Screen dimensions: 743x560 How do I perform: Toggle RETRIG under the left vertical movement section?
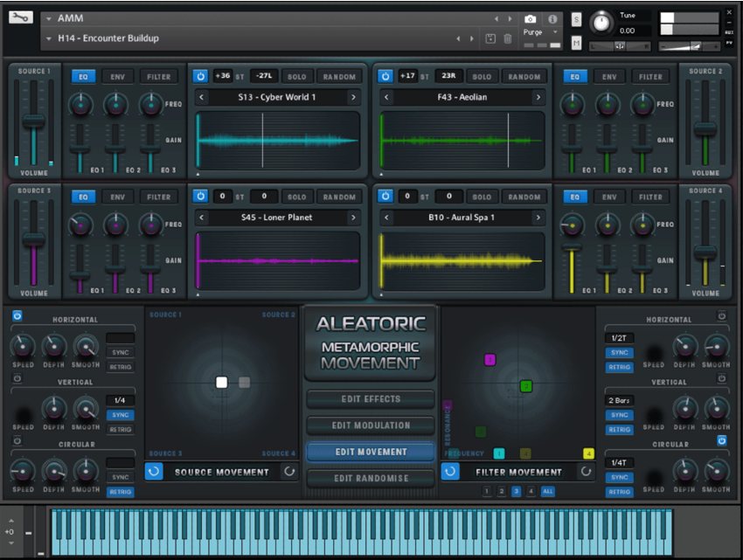pos(121,429)
